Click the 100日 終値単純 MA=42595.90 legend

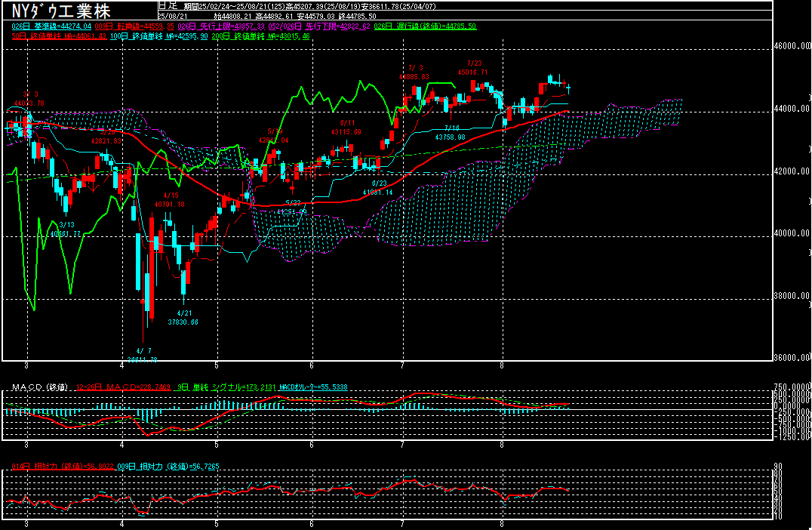[159, 36]
